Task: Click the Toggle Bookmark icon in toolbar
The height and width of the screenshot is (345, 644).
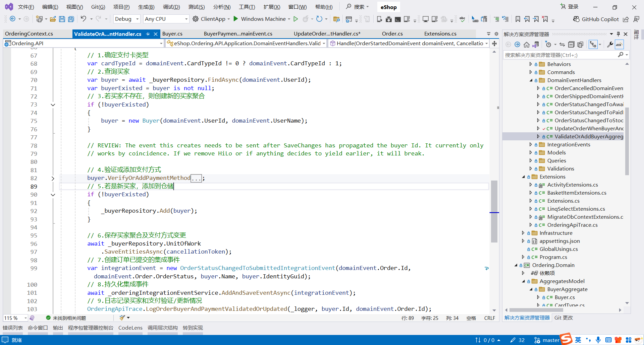Action: [x=518, y=19]
